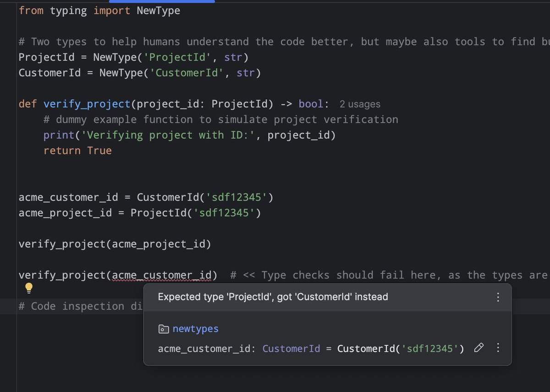Click the print('Verifying project with ID:') statement
This screenshot has width=550, height=392.
[190, 135]
